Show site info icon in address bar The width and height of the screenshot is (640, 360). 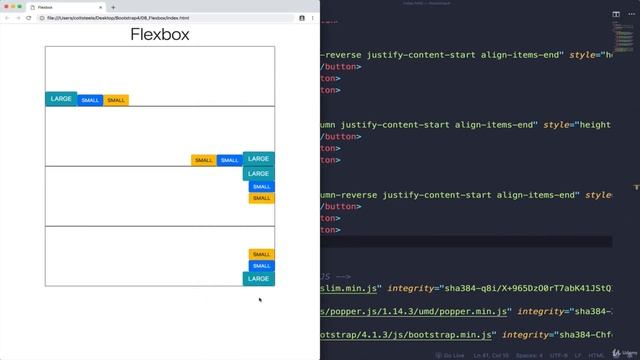pyautogui.click(x=42, y=18)
